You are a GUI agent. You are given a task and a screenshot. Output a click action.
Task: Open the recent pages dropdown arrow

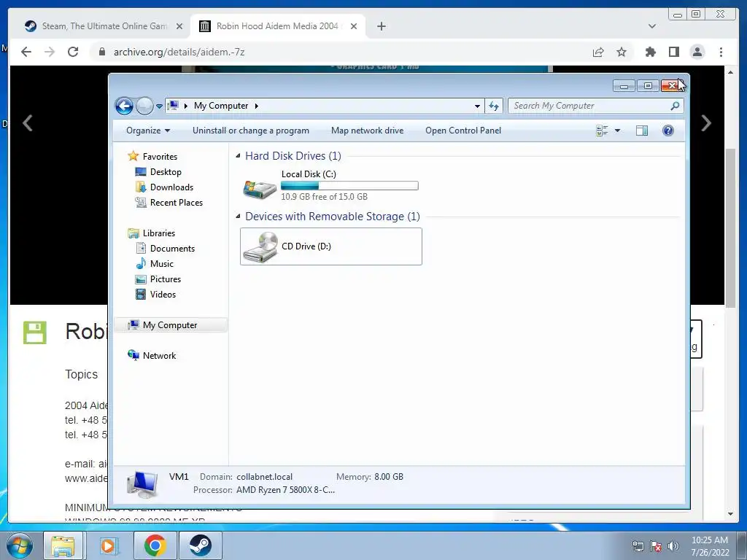pyautogui.click(x=159, y=106)
